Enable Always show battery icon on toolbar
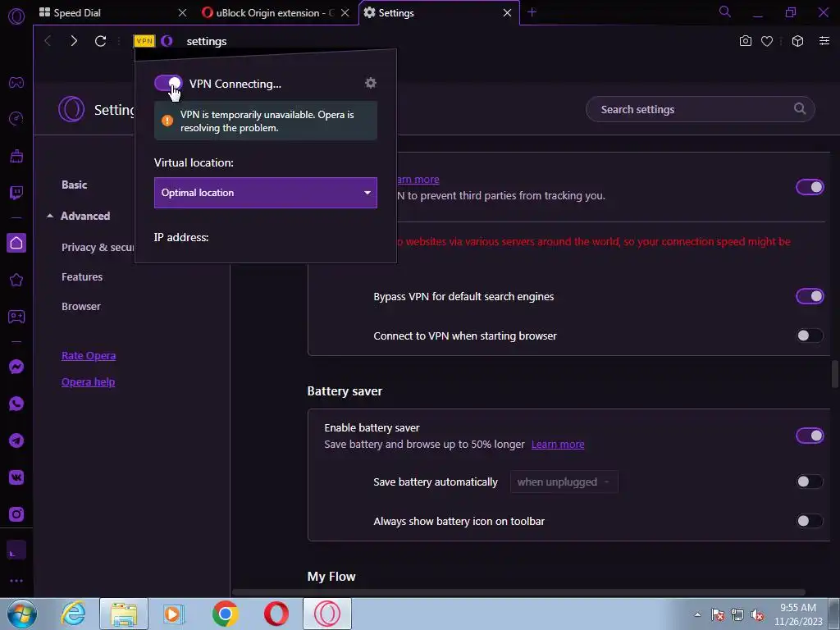The image size is (840, 630). [x=810, y=521]
